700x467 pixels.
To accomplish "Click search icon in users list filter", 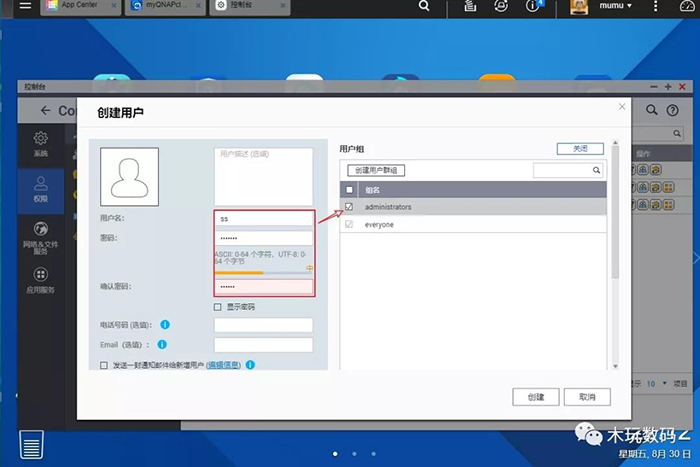I will click(x=677, y=133).
